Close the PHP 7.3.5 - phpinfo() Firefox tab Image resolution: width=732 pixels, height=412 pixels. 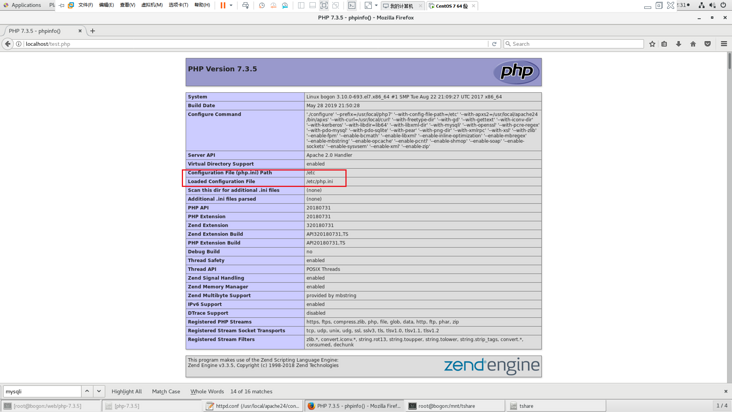[x=80, y=31]
